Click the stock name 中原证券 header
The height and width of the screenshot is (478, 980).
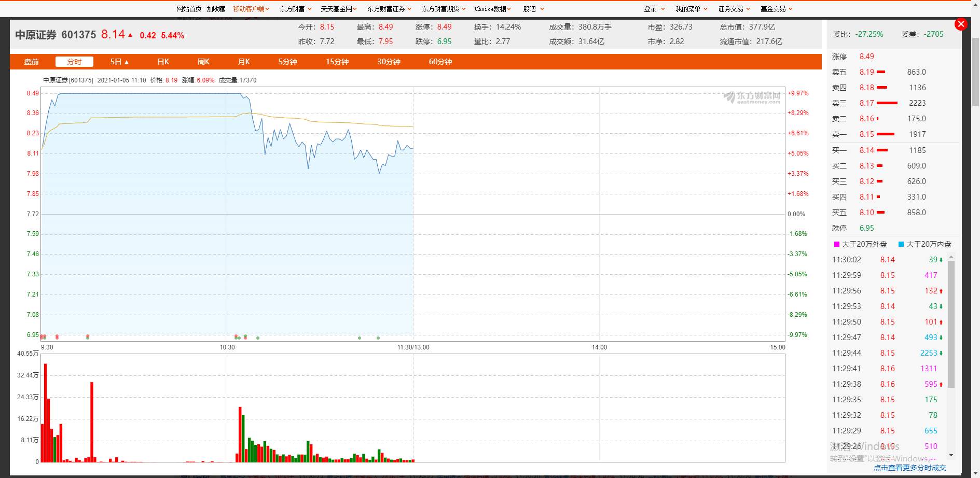coord(36,35)
